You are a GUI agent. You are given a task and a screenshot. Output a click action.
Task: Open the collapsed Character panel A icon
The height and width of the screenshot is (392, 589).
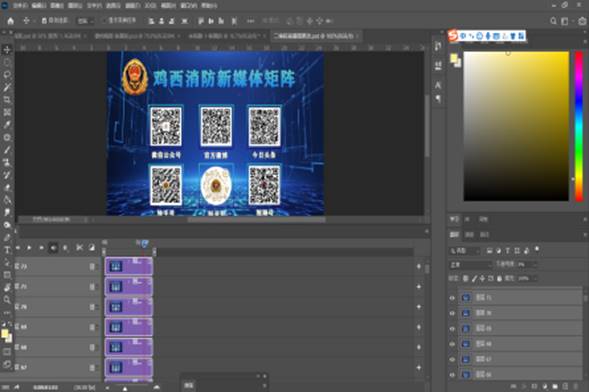pyautogui.click(x=438, y=86)
